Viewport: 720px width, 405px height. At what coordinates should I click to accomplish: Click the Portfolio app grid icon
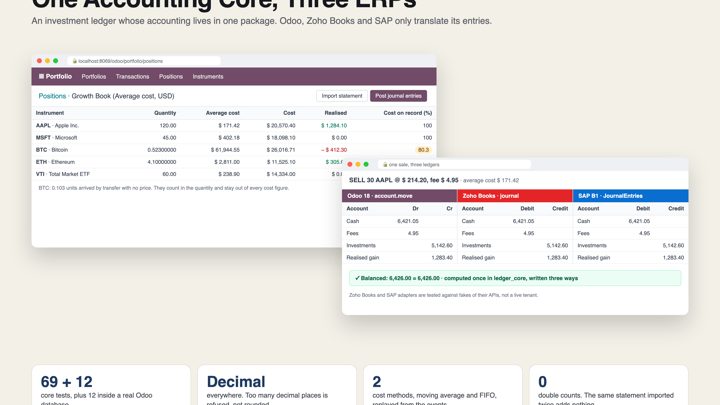click(x=41, y=77)
